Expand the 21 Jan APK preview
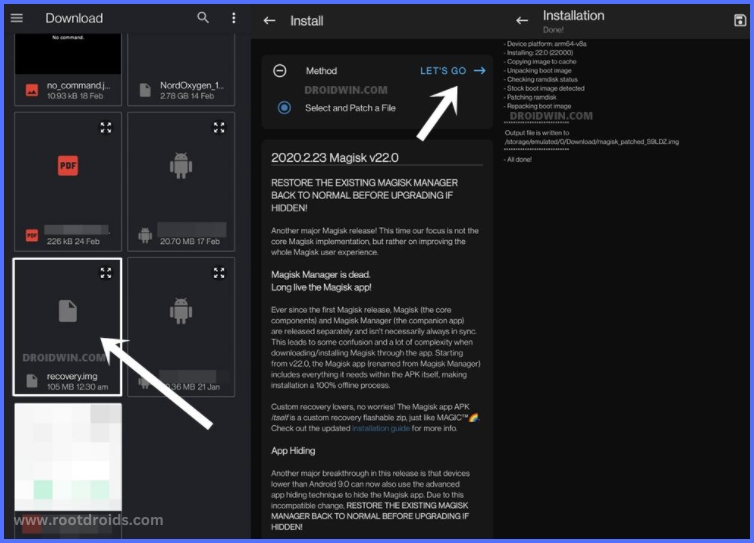 click(219, 273)
